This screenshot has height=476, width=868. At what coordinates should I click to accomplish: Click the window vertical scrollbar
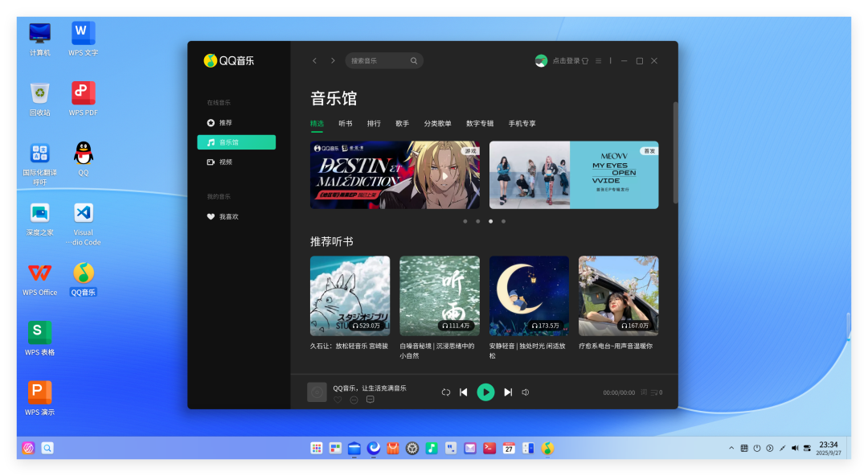[675, 153]
